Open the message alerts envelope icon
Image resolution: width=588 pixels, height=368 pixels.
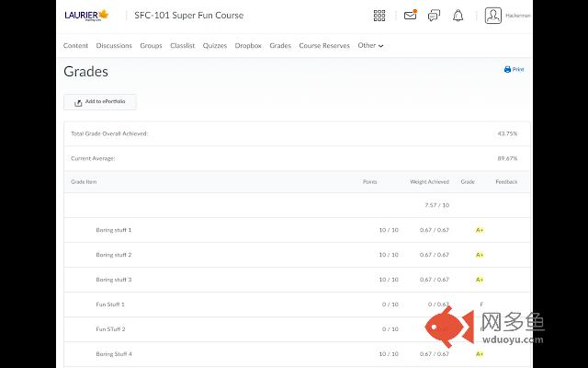pos(410,16)
